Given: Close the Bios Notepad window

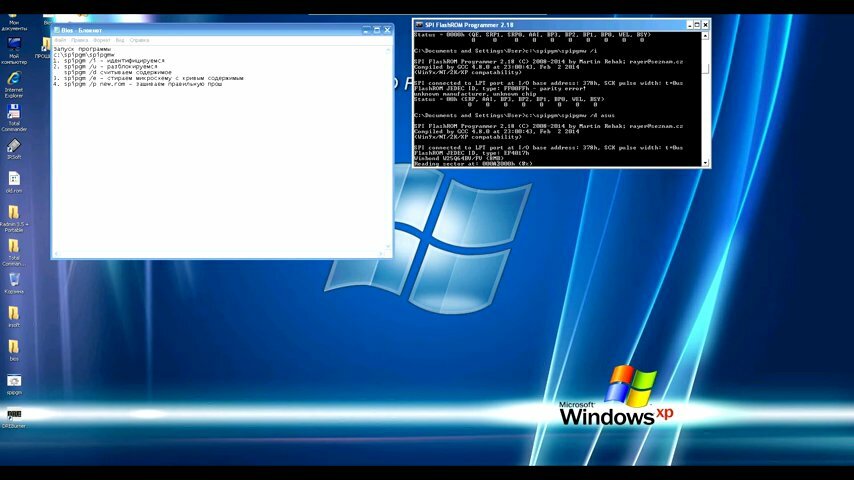Looking at the screenshot, I should click(387, 31).
